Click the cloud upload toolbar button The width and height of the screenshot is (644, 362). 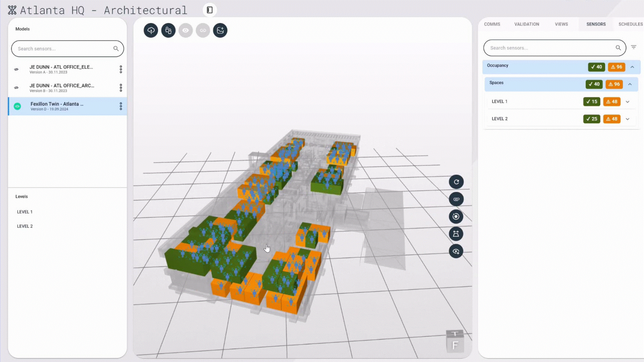151,31
